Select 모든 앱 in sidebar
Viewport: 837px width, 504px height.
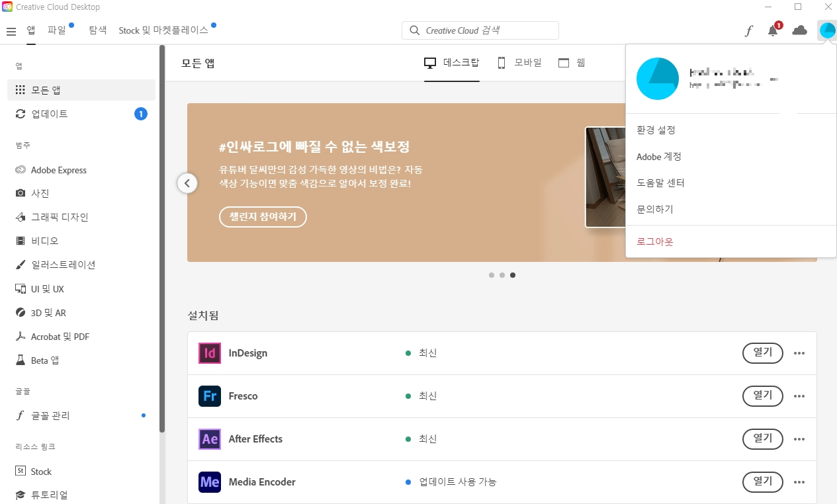coord(81,90)
